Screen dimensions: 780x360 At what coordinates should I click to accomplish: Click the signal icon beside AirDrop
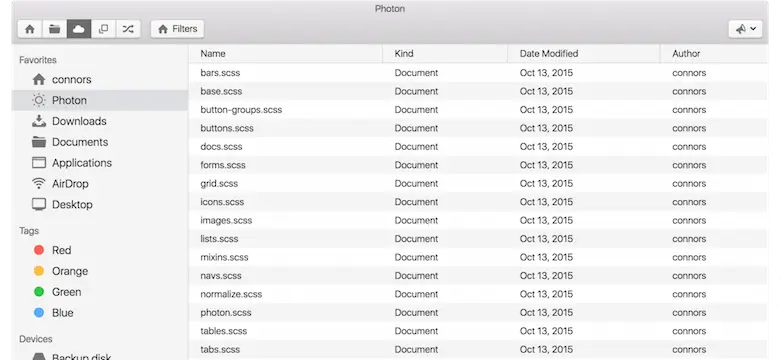click(39, 183)
